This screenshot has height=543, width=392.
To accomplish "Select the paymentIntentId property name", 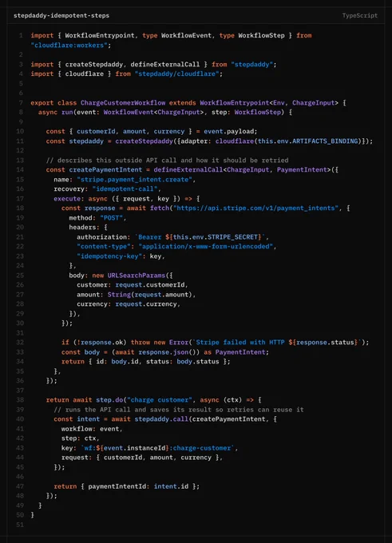I will click(117, 486).
